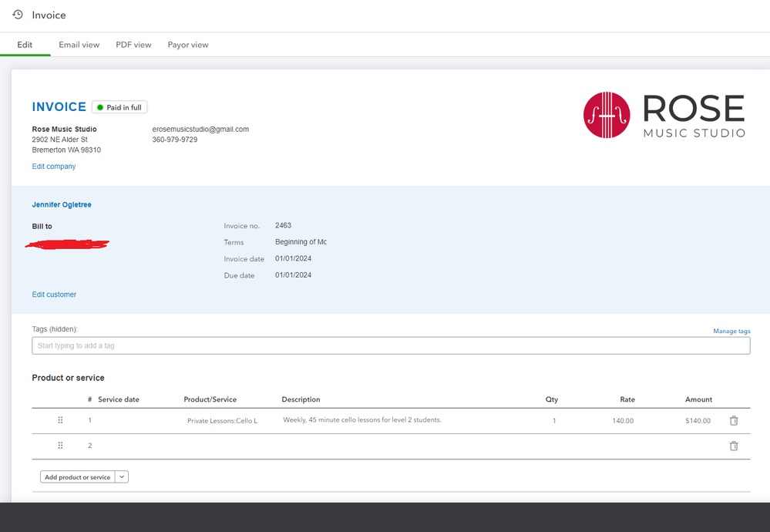Open the Terms dropdown showing Beginning of Mo
Viewport: 770px width, 532px height.
[x=301, y=242]
